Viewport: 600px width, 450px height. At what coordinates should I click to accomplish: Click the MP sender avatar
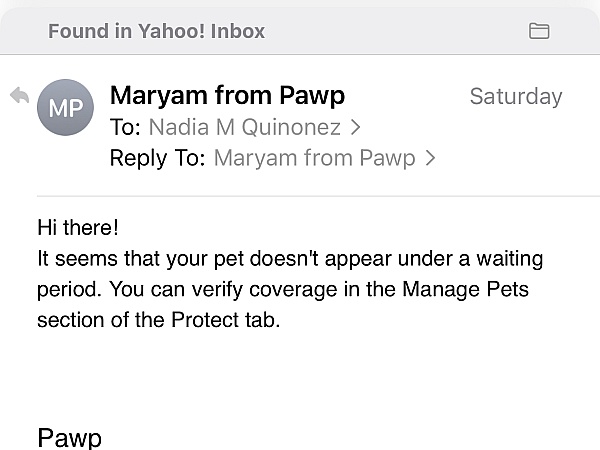(x=65, y=108)
